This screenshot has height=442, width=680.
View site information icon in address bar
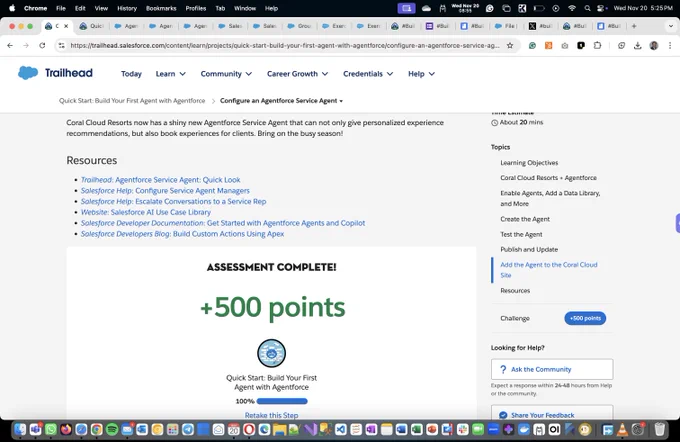pyautogui.click(x=62, y=46)
